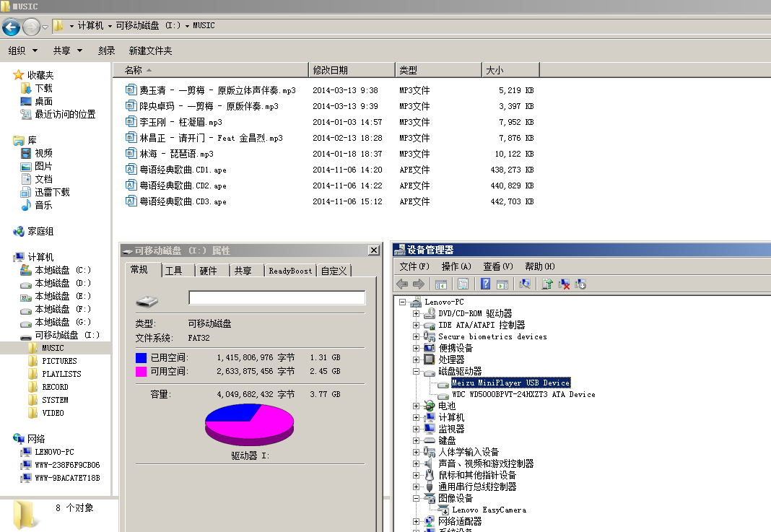Open the PICTURES folder in tree
This screenshot has height=532, width=771.
coord(59,361)
